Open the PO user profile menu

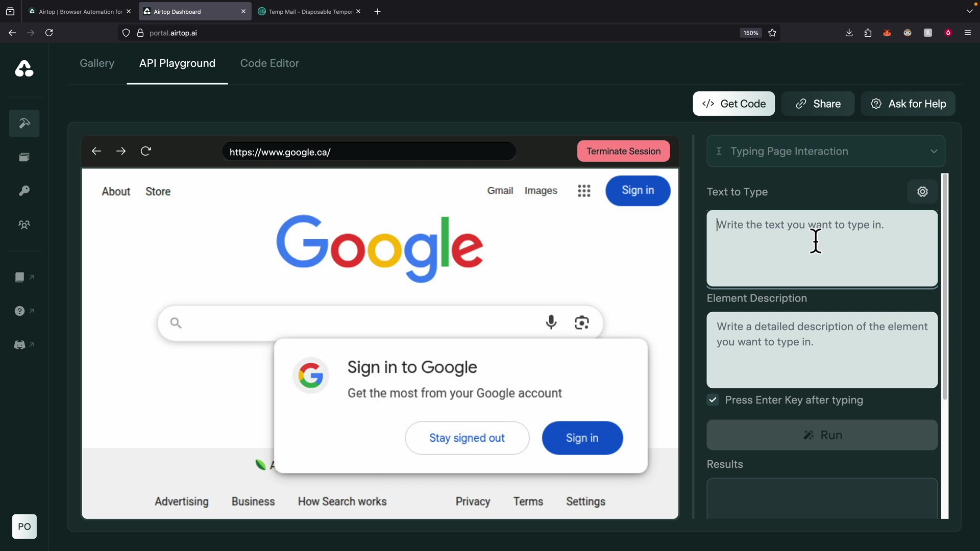pyautogui.click(x=24, y=527)
